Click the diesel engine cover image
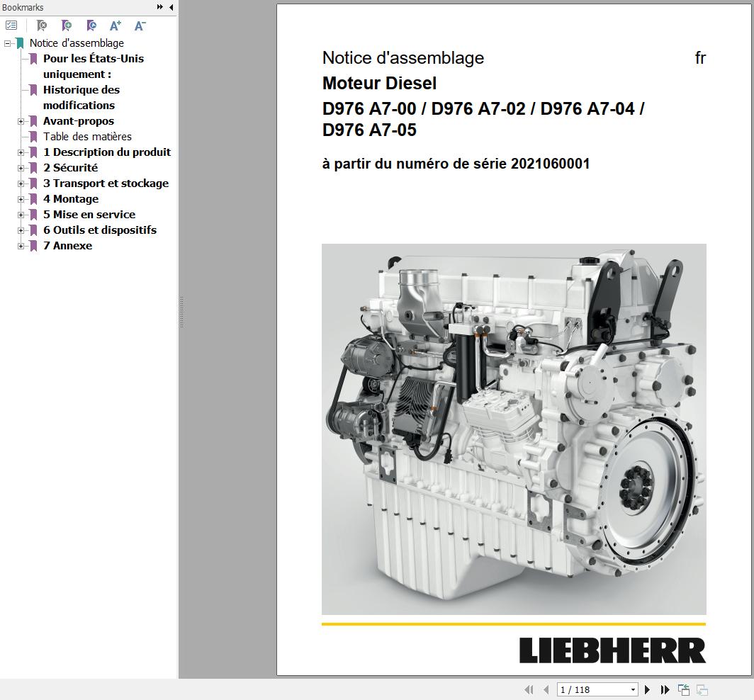The height and width of the screenshot is (700, 754). [x=514, y=429]
